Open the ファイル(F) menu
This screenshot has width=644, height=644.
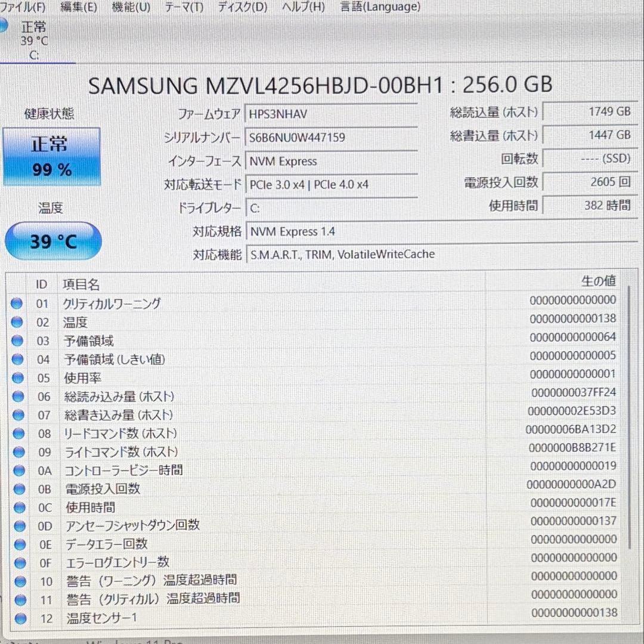pos(23,7)
